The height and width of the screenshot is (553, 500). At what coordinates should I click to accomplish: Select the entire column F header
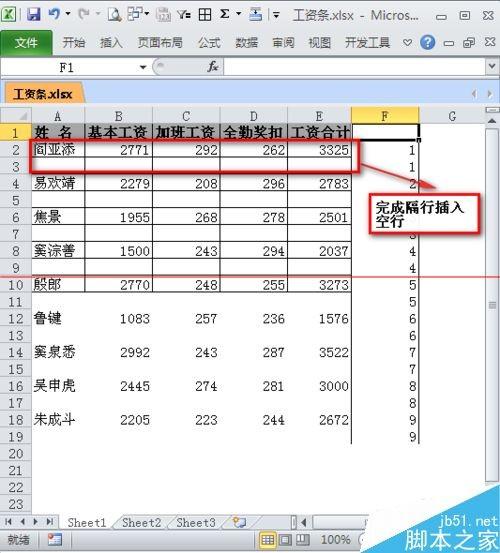[x=385, y=115]
